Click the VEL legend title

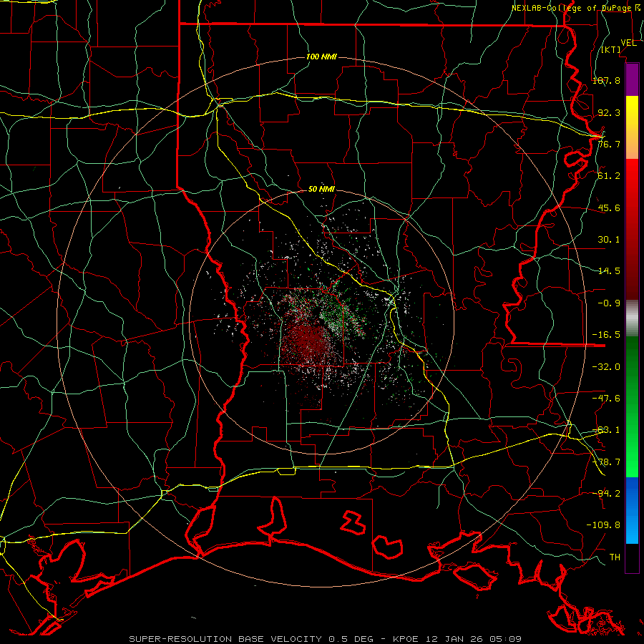628,43
